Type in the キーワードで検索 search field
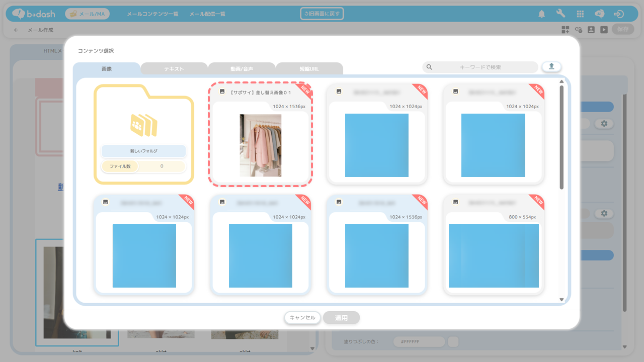The width and height of the screenshot is (644, 362). coord(480,67)
